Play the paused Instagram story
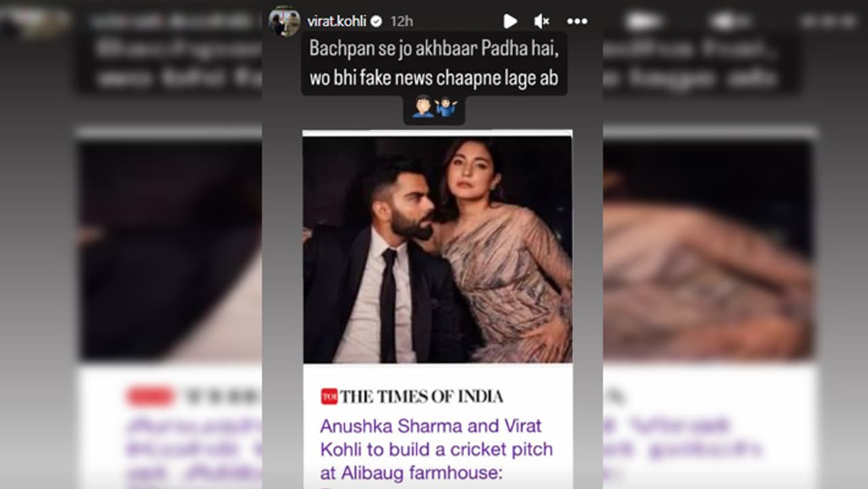 pos(510,22)
